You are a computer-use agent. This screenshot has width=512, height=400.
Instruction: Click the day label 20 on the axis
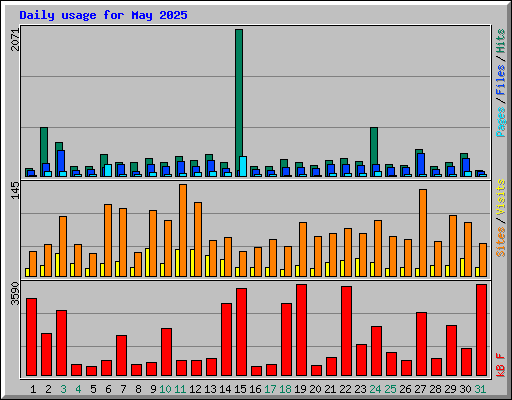pyautogui.click(x=315, y=389)
